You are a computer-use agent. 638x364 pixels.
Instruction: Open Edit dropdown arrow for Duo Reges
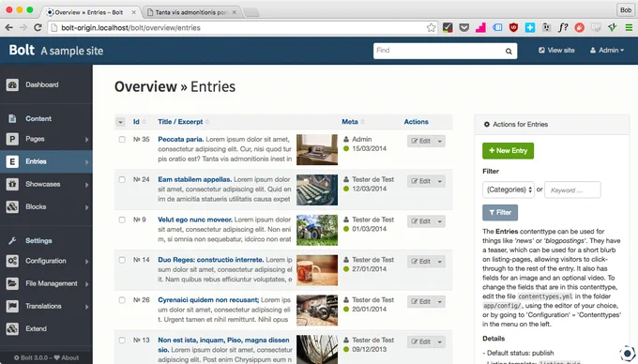[440, 262]
